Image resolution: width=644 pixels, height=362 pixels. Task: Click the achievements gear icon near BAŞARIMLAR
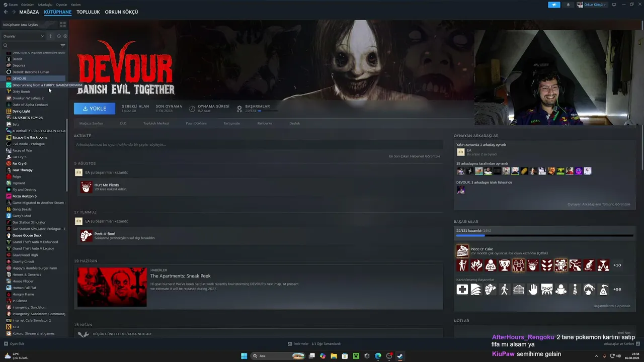click(239, 109)
